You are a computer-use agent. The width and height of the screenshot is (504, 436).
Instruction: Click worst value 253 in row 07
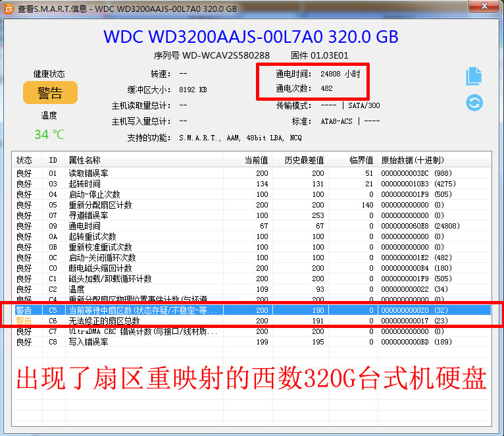click(x=318, y=215)
